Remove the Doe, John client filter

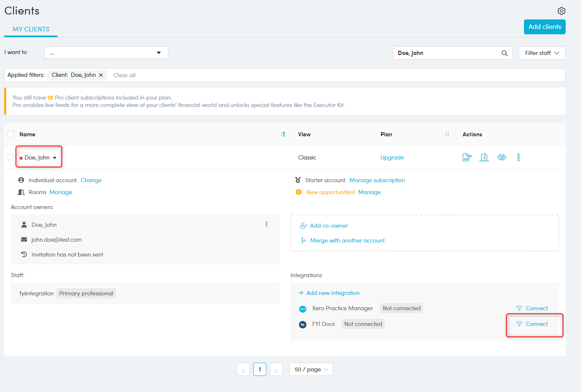point(101,75)
